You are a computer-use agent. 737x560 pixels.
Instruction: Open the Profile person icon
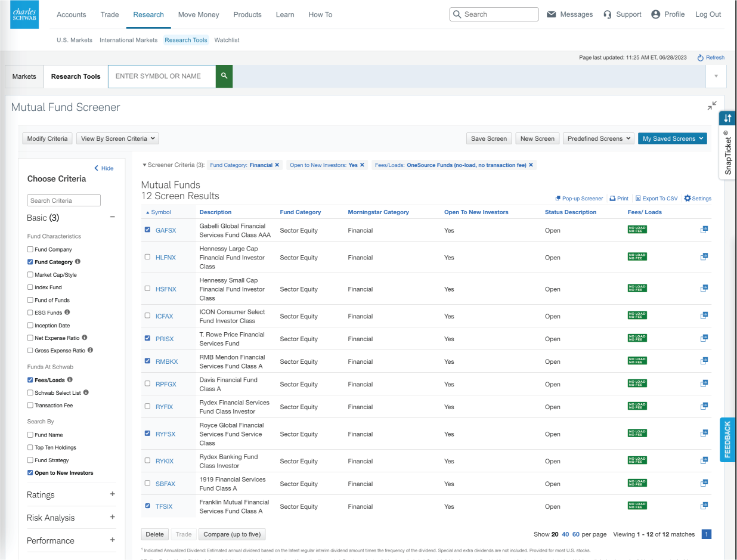tap(656, 14)
